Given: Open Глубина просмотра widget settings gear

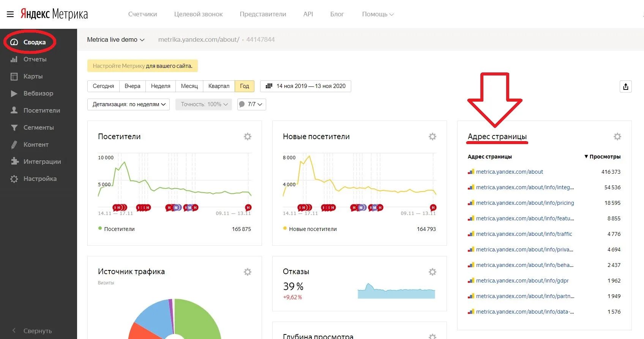Looking at the screenshot, I should click(x=432, y=336).
